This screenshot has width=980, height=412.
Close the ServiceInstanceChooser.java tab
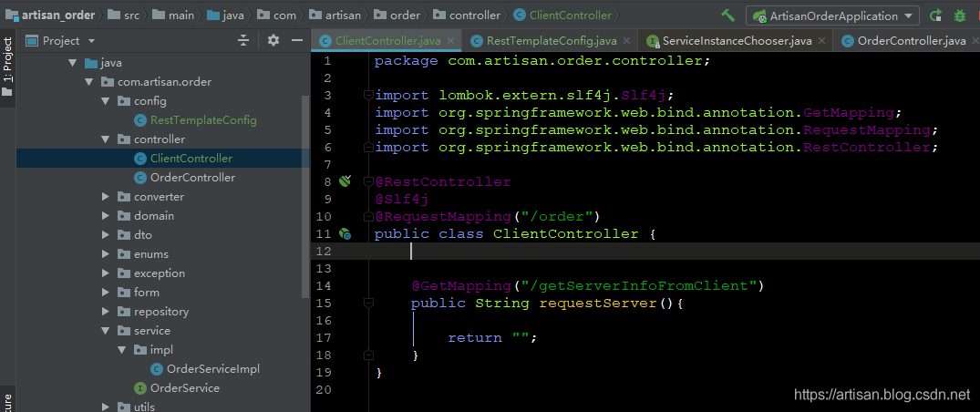pyautogui.click(x=821, y=41)
